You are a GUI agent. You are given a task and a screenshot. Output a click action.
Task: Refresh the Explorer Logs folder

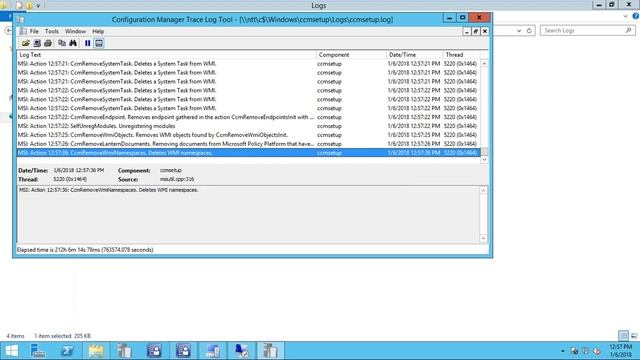pyautogui.click(x=529, y=31)
